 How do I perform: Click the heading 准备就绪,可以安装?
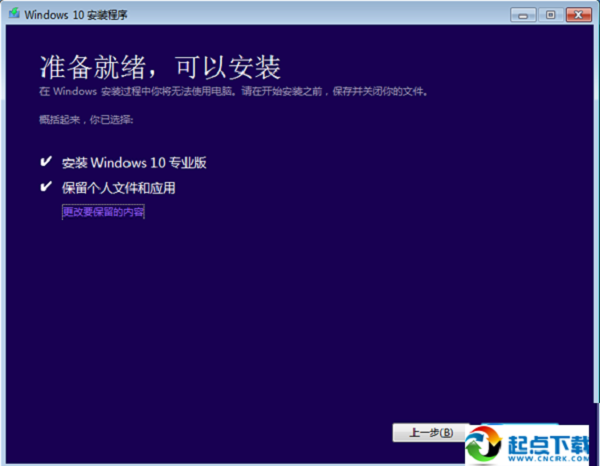point(160,67)
